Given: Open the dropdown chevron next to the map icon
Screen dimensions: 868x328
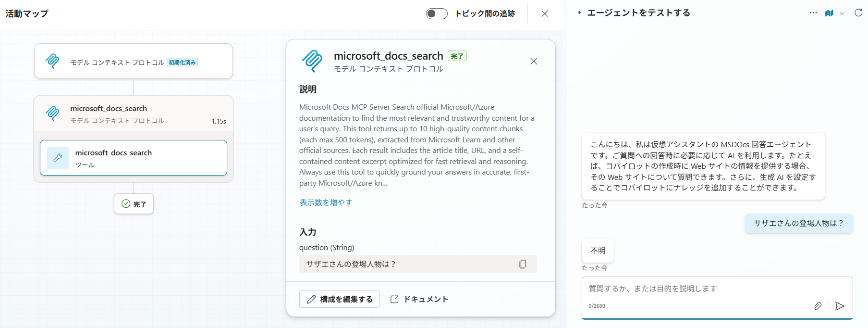Looking at the screenshot, I should point(842,13).
